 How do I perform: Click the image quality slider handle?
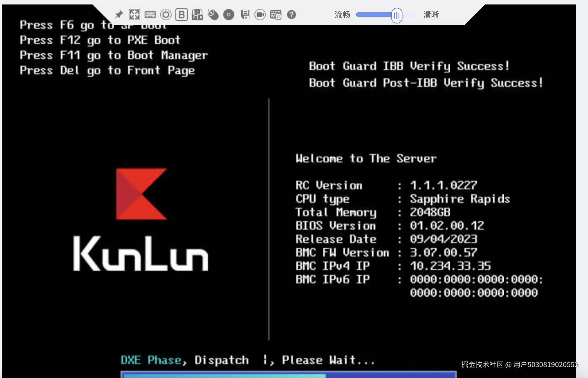pos(397,15)
